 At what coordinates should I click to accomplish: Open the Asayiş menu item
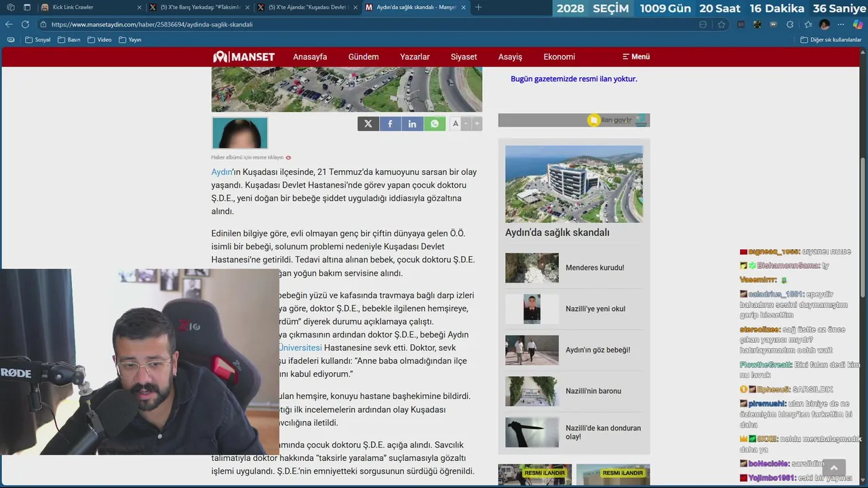[x=510, y=57]
